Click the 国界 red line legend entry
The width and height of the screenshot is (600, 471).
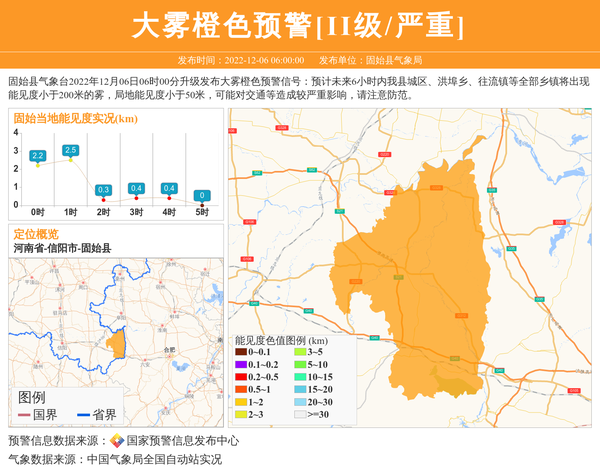coord(37,415)
